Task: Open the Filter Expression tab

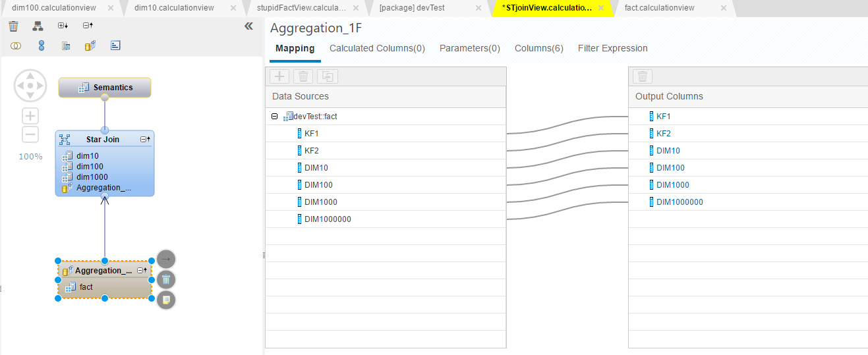Action: coord(613,48)
